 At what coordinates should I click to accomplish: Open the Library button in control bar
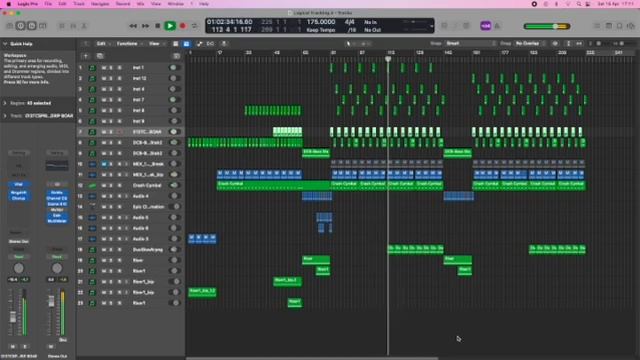point(9,26)
